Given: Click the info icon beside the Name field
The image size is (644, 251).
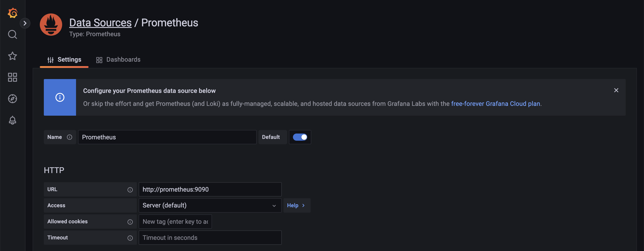Looking at the screenshot, I should [69, 137].
